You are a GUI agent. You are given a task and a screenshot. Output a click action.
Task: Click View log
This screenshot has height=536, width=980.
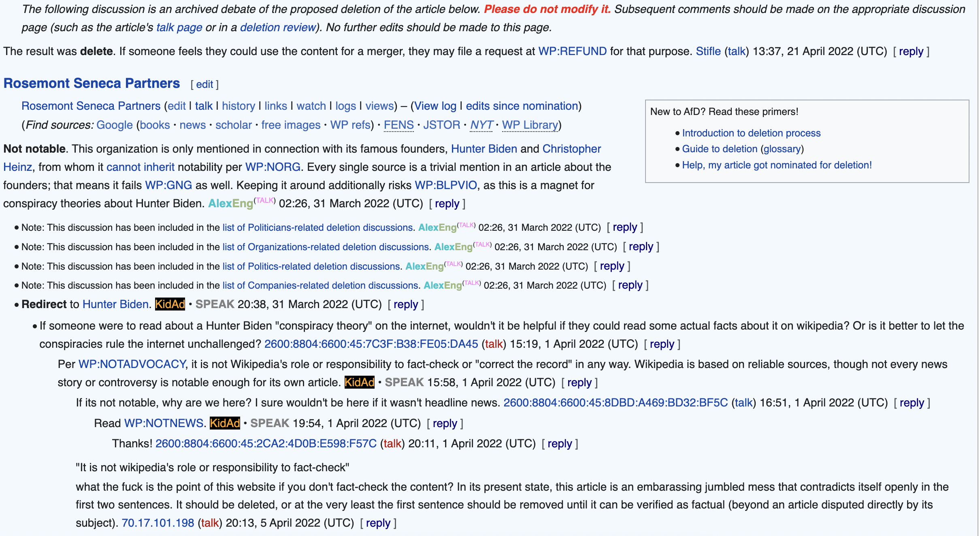[435, 106]
